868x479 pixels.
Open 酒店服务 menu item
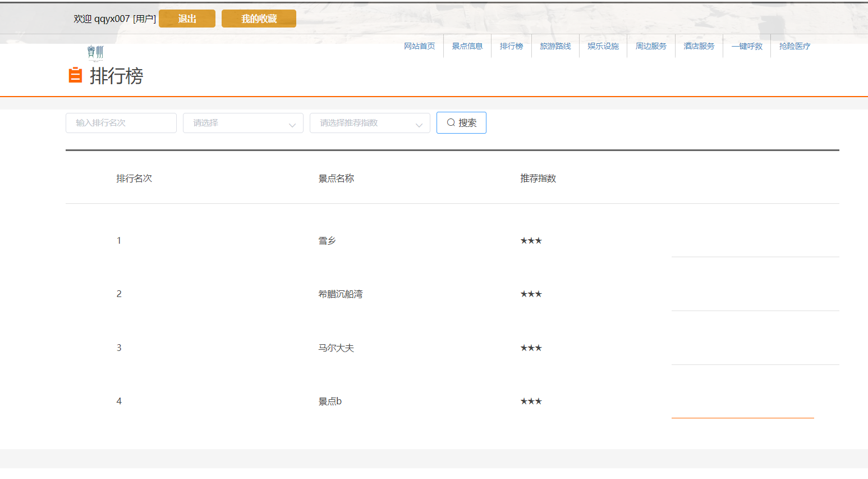[699, 46]
